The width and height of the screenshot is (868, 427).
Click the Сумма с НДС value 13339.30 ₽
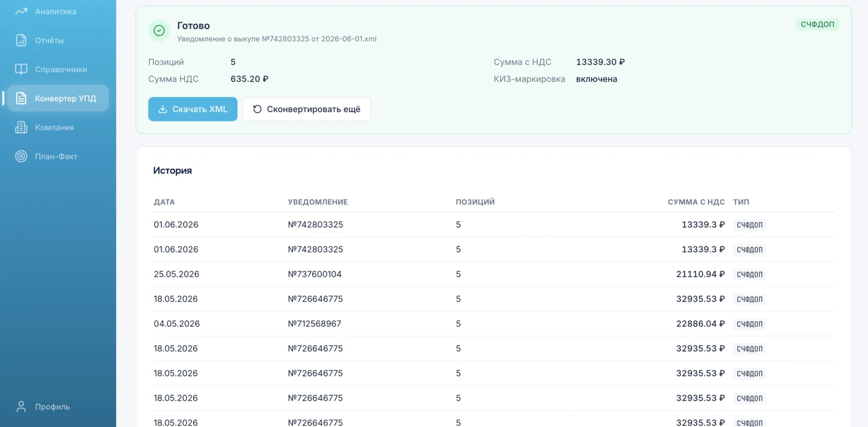point(601,62)
